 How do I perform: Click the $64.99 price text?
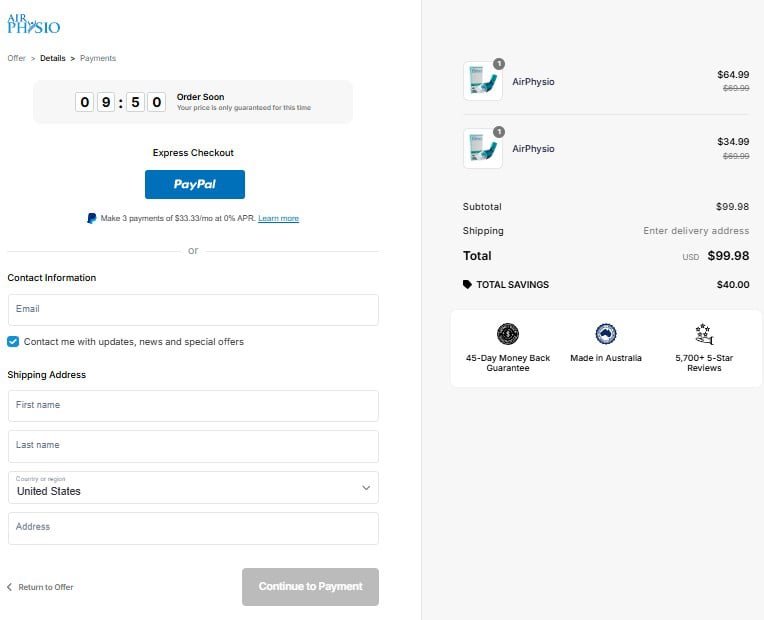point(733,75)
